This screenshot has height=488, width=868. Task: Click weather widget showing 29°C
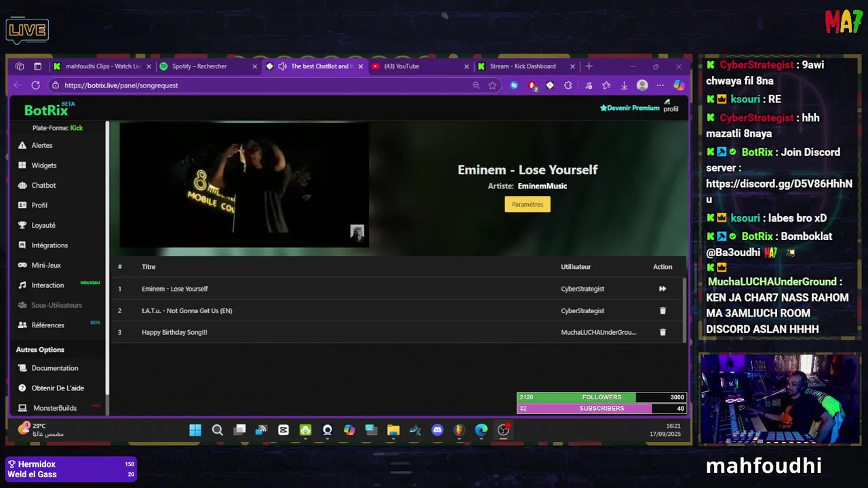41,430
